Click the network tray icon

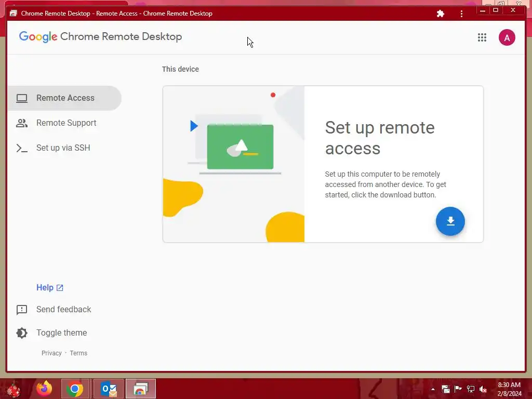471,389
